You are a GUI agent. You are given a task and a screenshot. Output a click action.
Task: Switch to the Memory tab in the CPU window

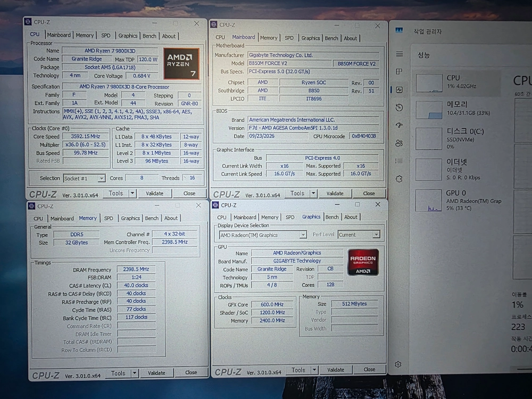(85, 35)
